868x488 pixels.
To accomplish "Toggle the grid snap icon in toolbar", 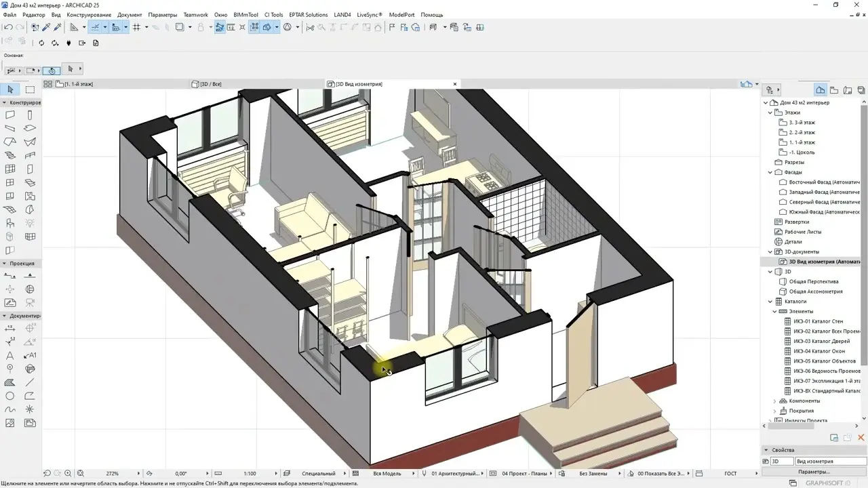I will point(136,27).
